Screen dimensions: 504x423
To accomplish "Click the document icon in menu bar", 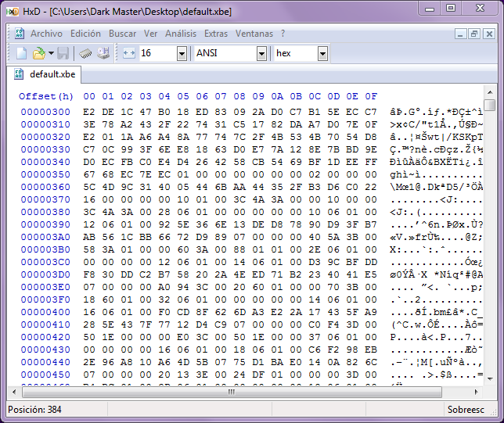I will [x=20, y=34].
